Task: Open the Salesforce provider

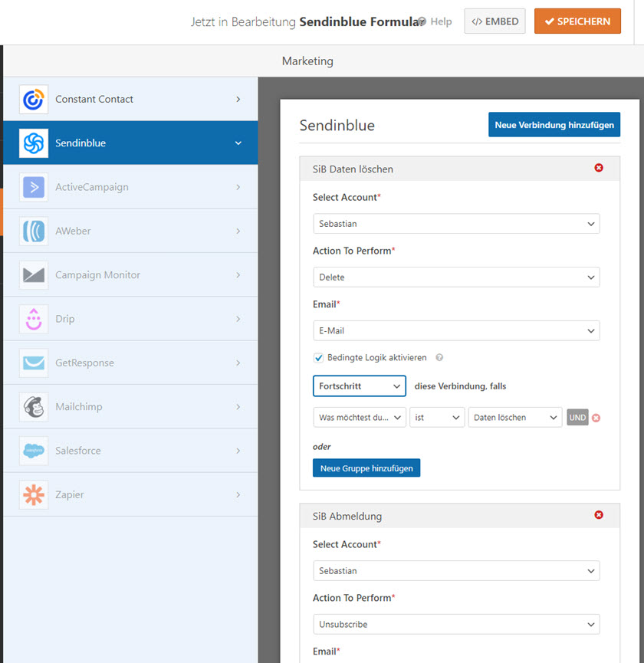Action: (x=130, y=451)
